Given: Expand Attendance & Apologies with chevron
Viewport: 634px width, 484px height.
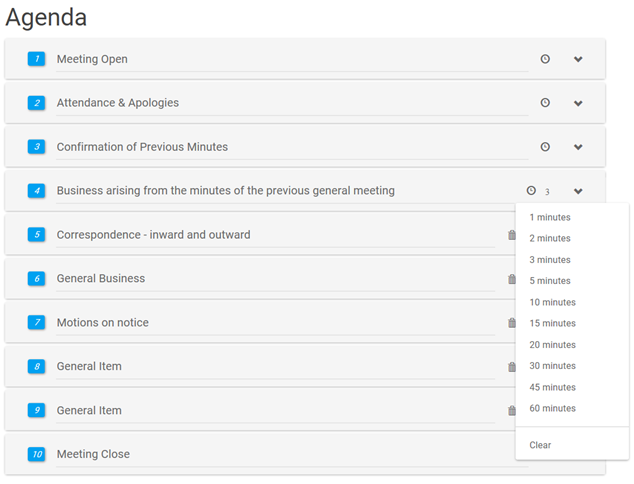Looking at the screenshot, I should point(578,103).
